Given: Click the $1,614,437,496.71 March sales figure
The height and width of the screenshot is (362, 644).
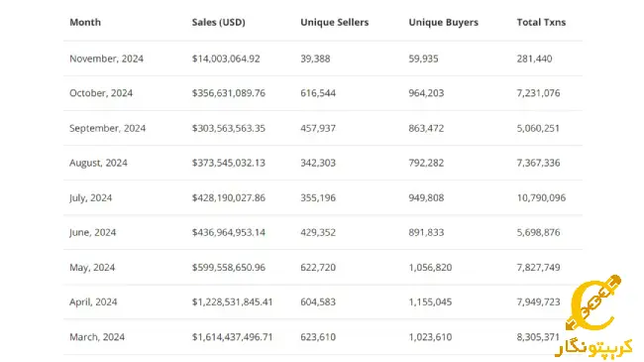Looking at the screenshot, I should tap(232, 337).
